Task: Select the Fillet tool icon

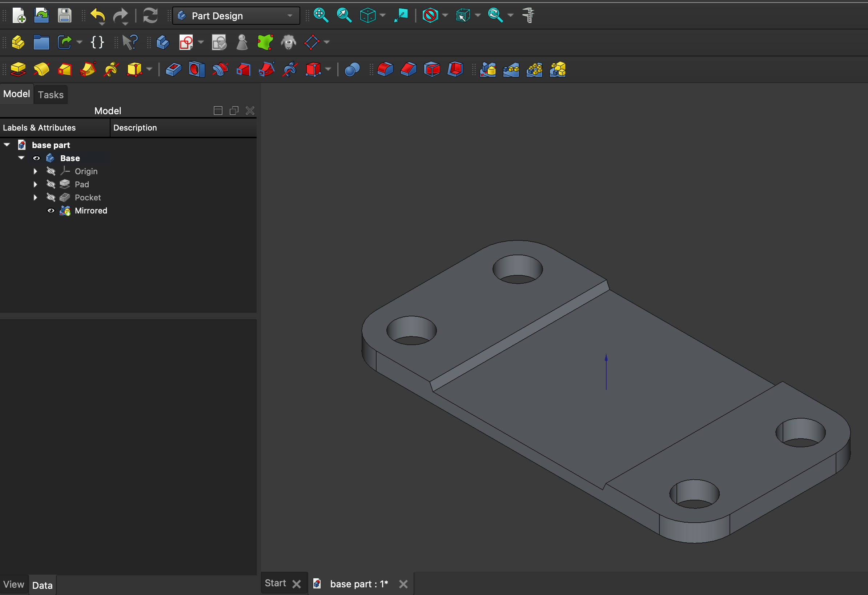Action: 385,69
